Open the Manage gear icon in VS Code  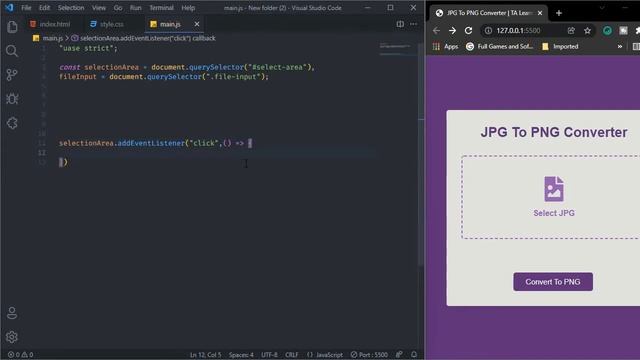(x=12, y=337)
